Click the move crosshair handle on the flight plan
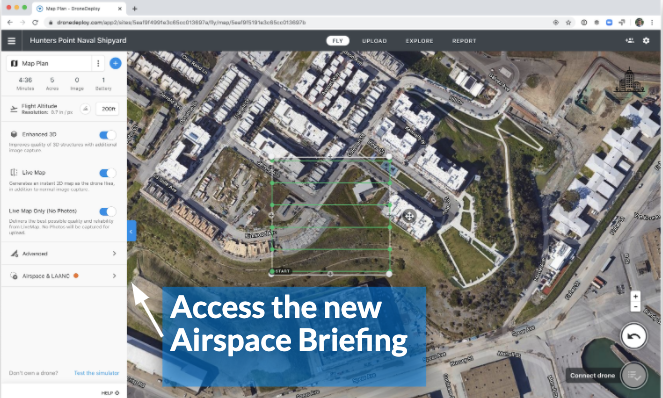 (408, 217)
